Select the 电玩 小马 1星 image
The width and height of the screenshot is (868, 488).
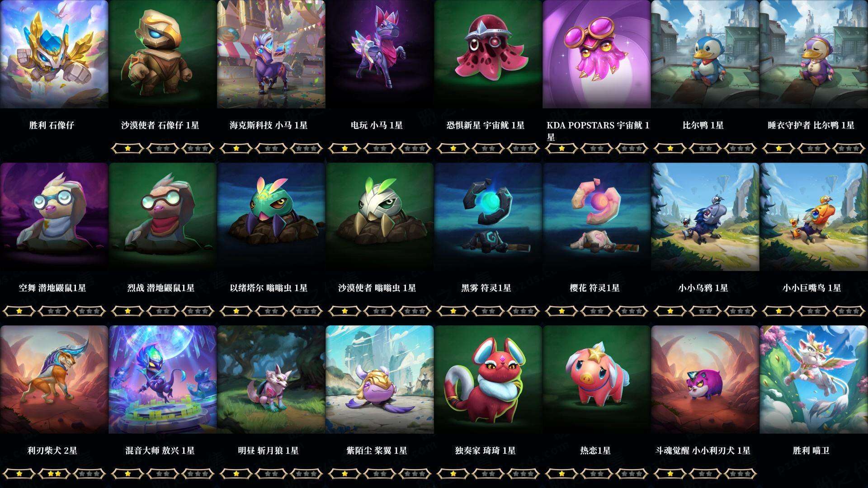tap(380, 54)
